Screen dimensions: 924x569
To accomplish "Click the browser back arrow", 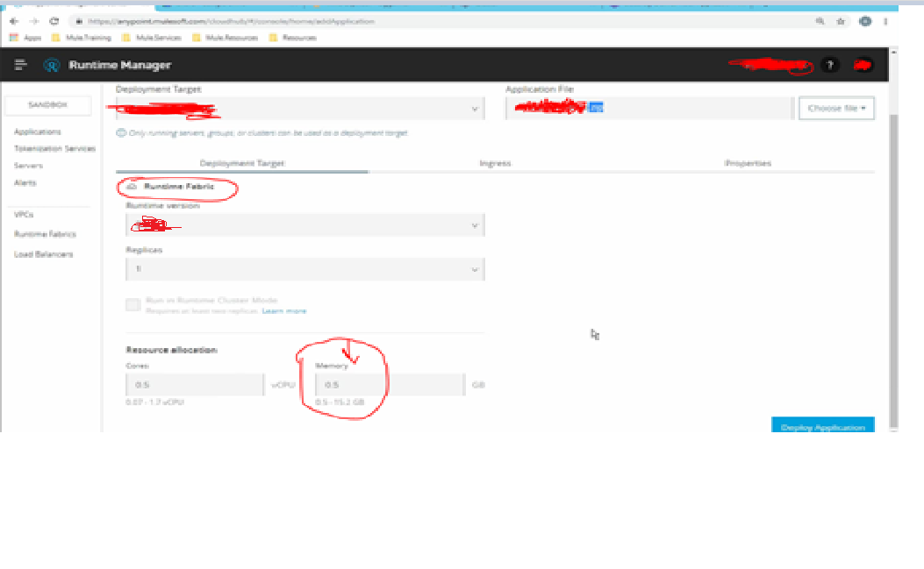I will (14, 20).
